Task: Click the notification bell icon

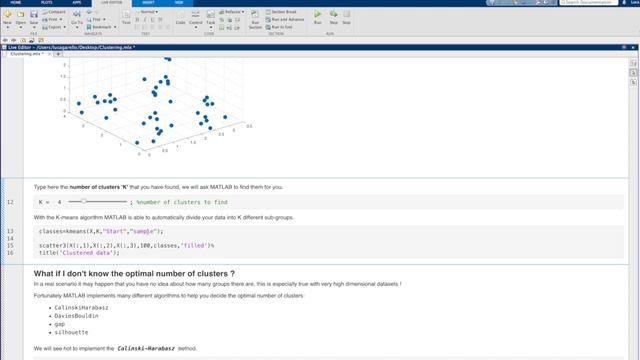Action: pos(624,2)
